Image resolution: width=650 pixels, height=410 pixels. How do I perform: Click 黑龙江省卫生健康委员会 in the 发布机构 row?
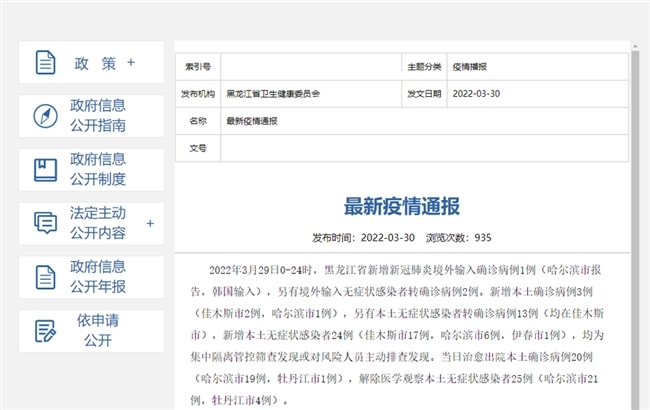tap(273, 93)
